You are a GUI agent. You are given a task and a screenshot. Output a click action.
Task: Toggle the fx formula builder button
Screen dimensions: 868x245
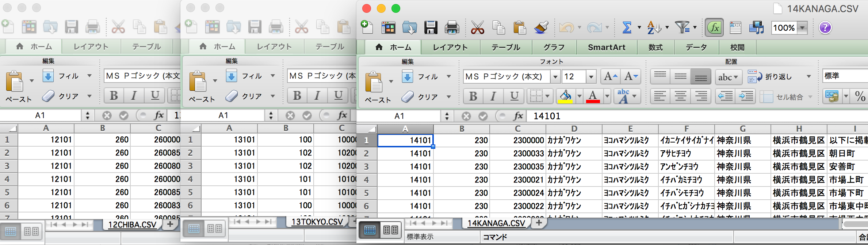(714, 27)
